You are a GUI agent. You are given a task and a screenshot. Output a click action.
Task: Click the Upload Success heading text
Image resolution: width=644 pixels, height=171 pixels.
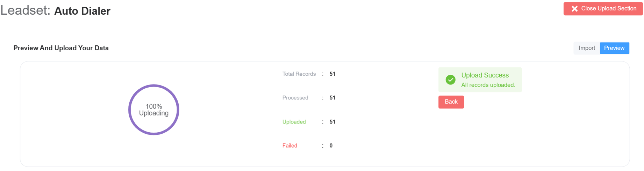coord(485,75)
